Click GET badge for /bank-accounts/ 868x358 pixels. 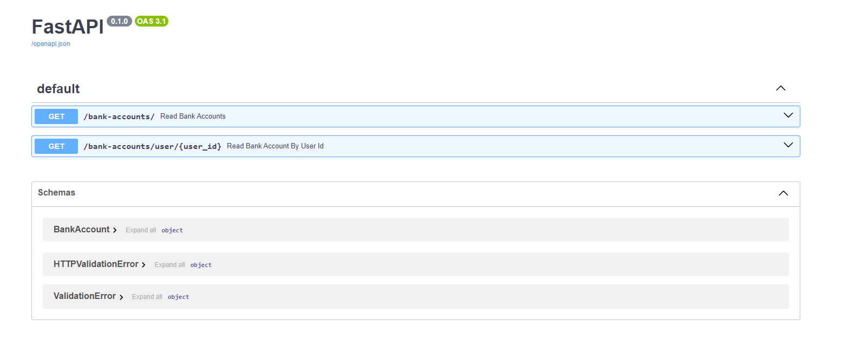(x=56, y=116)
